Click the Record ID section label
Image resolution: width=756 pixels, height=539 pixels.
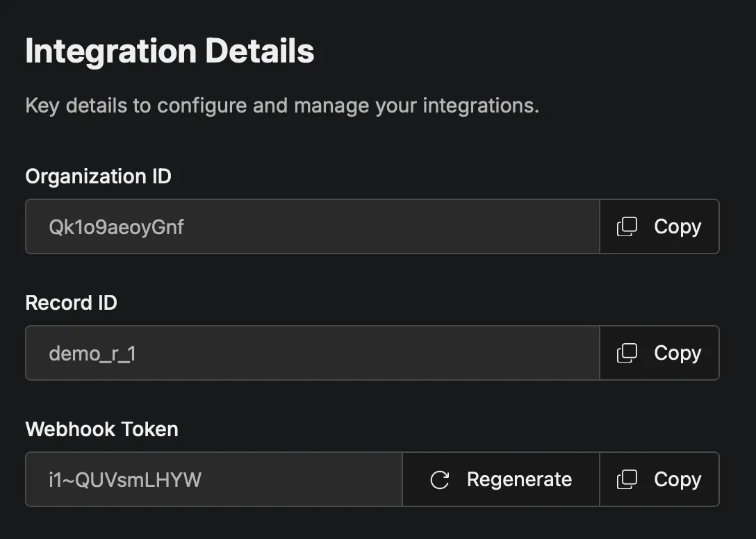(71, 303)
